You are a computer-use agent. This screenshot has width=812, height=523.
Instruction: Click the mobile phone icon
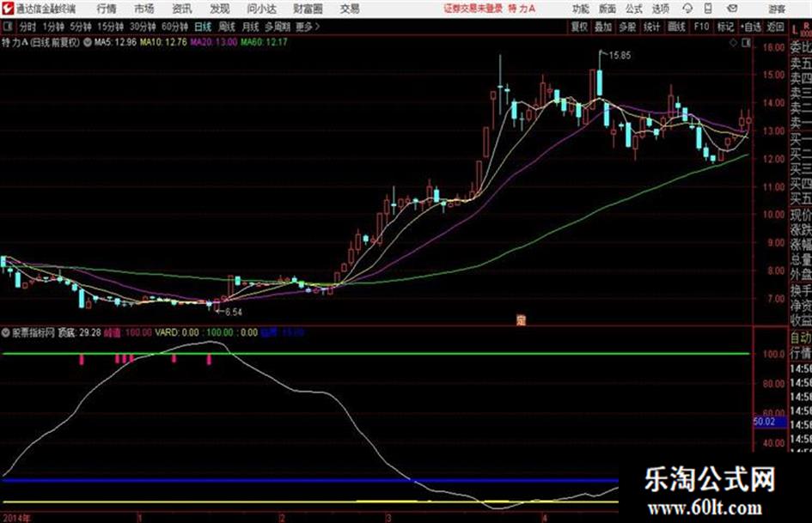(x=708, y=9)
